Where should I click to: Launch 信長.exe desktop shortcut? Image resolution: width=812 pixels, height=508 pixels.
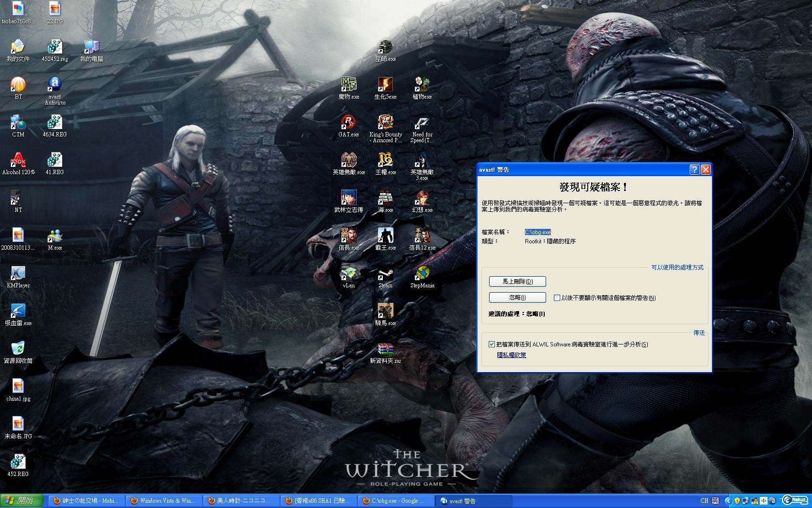[x=348, y=239]
